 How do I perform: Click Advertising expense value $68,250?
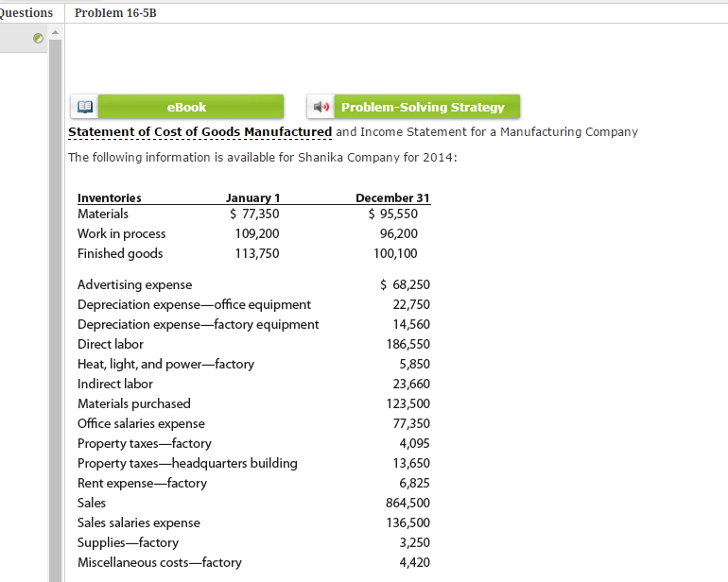(405, 284)
